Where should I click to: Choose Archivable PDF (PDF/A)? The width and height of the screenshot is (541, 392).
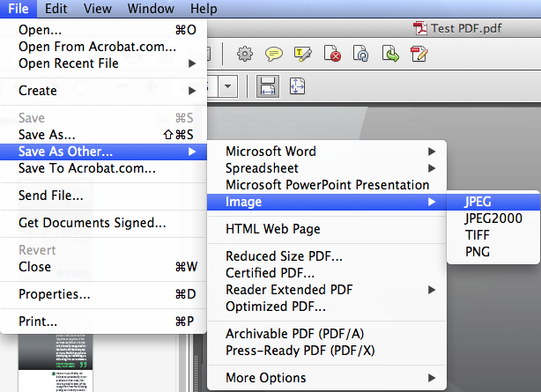pos(327,334)
